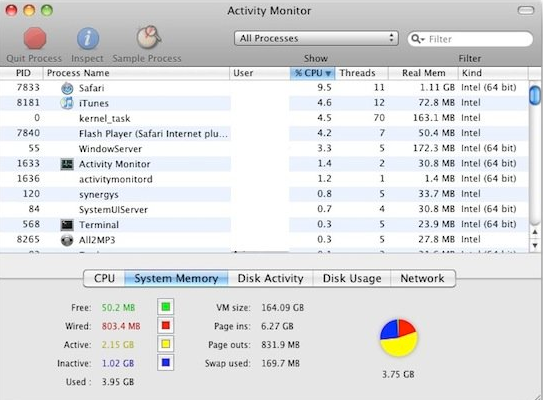Select the All2MP3 process icon
The image size is (543, 400).
[67, 240]
